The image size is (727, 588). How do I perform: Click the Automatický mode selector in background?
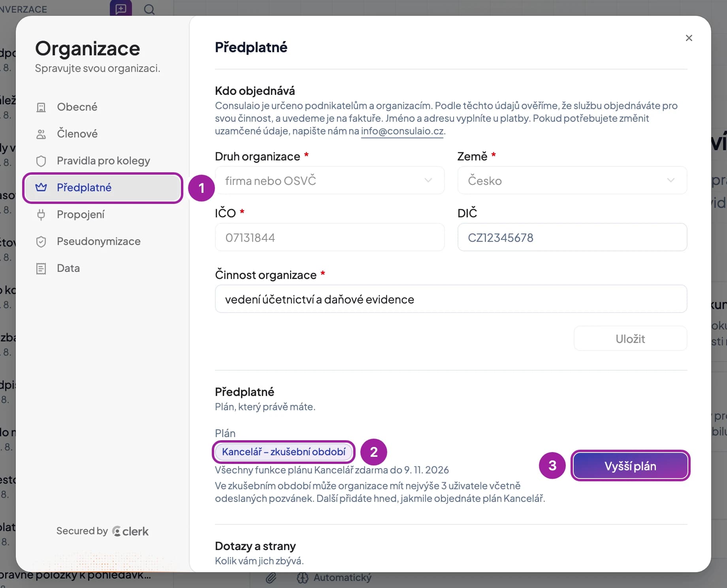coord(334,578)
